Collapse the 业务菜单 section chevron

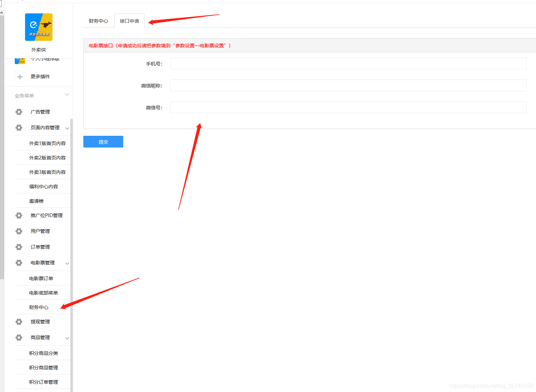(67, 94)
